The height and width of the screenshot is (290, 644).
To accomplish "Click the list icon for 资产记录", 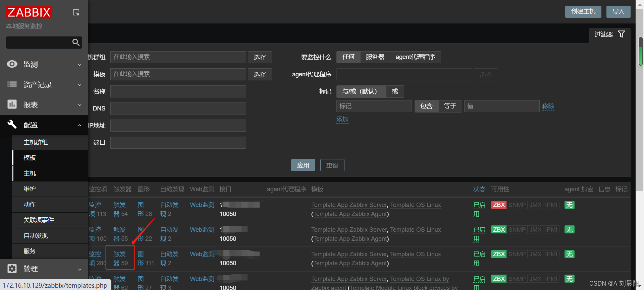I will click(12, 84).
